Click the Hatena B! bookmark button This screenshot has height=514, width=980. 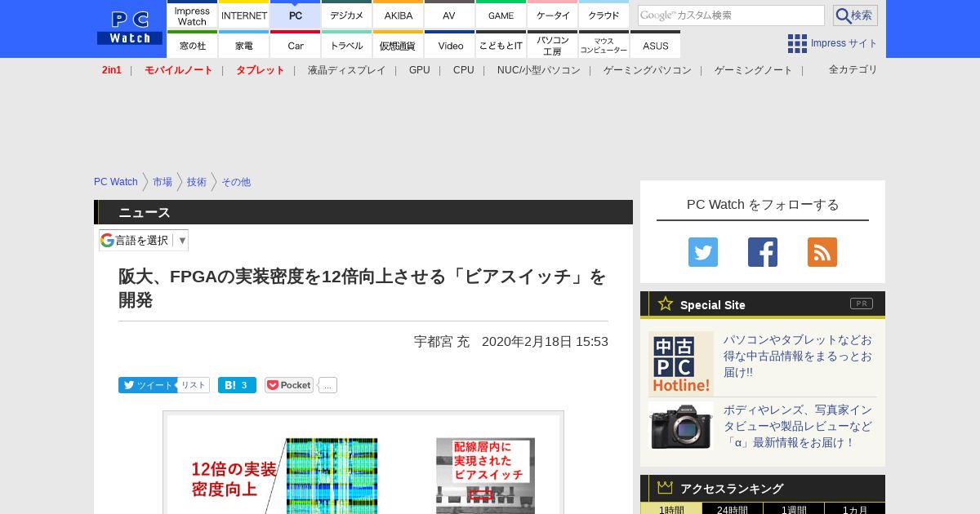(237, 385)
